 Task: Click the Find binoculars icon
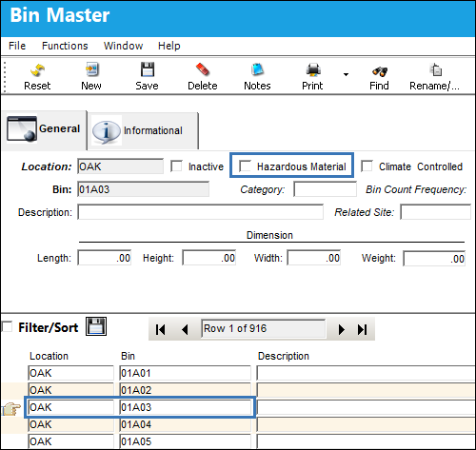(380, 71)
